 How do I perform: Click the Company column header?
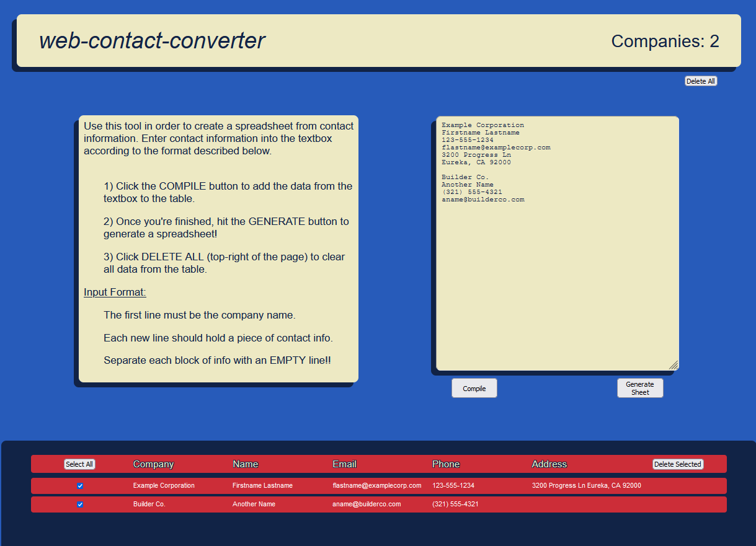coord(153,464)
